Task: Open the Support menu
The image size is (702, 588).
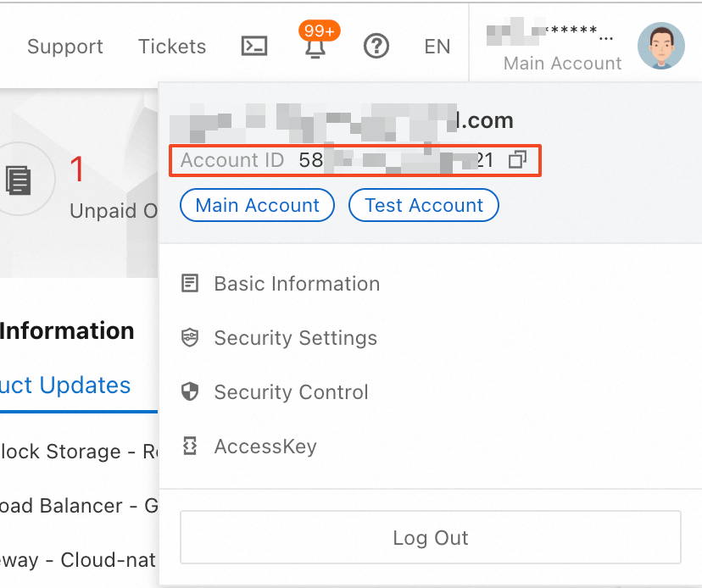Action: pyautogui.click(x=65, y=47)
